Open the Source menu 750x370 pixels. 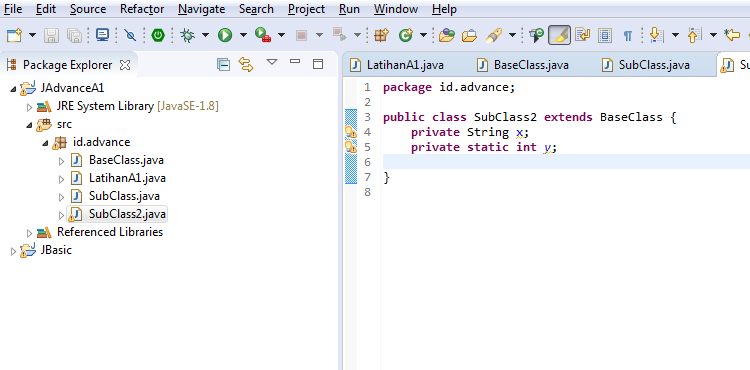click(88, 9)
